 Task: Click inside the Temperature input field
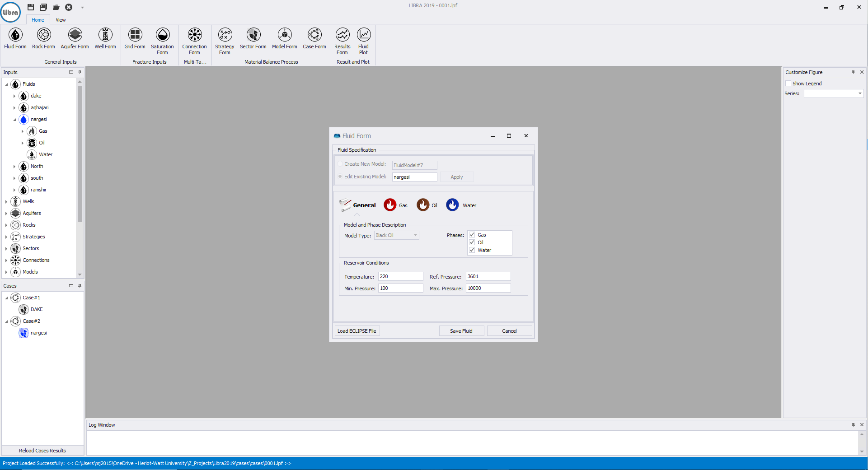(400, 276)
